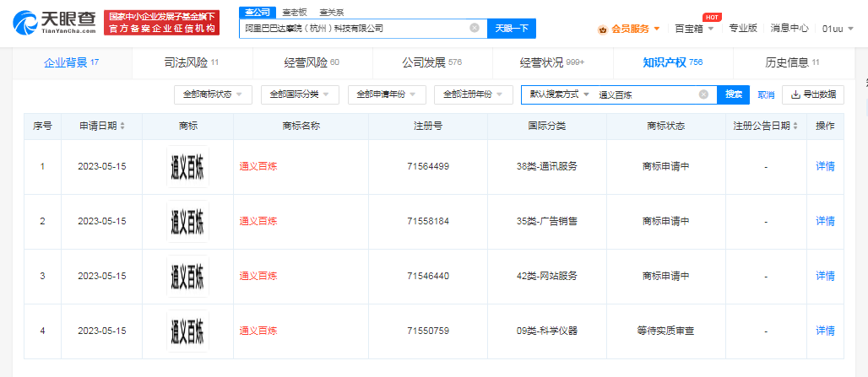The width and height of the screenshot is (868, 377).
Task: Sort by 注册公告日期 column arrows
Action: [x=796, y=126]
